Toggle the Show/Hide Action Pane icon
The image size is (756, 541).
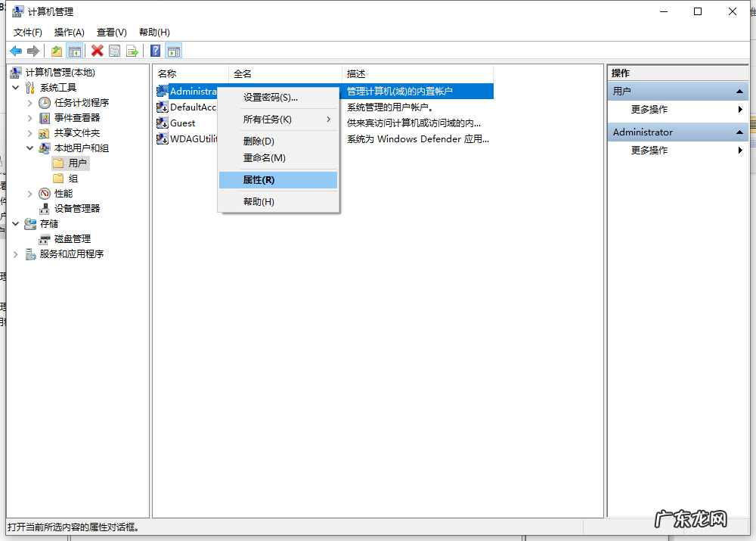(x=174, y=51)
